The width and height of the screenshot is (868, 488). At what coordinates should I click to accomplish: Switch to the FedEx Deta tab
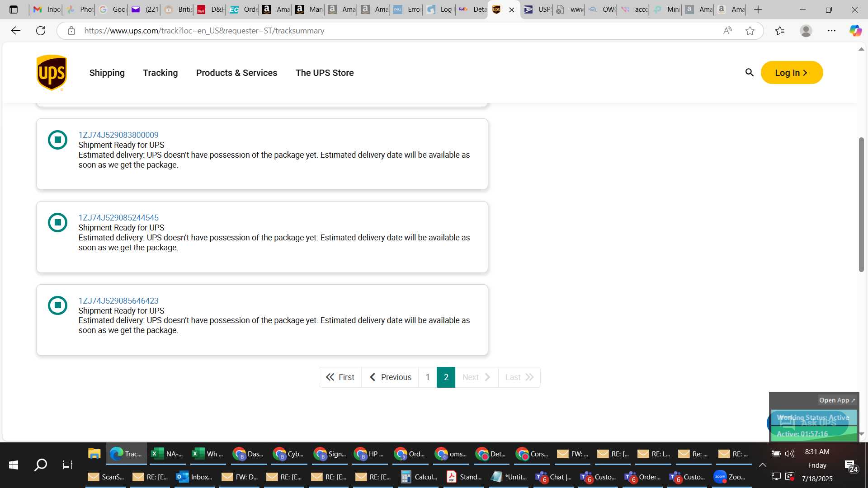click(472, 9)
